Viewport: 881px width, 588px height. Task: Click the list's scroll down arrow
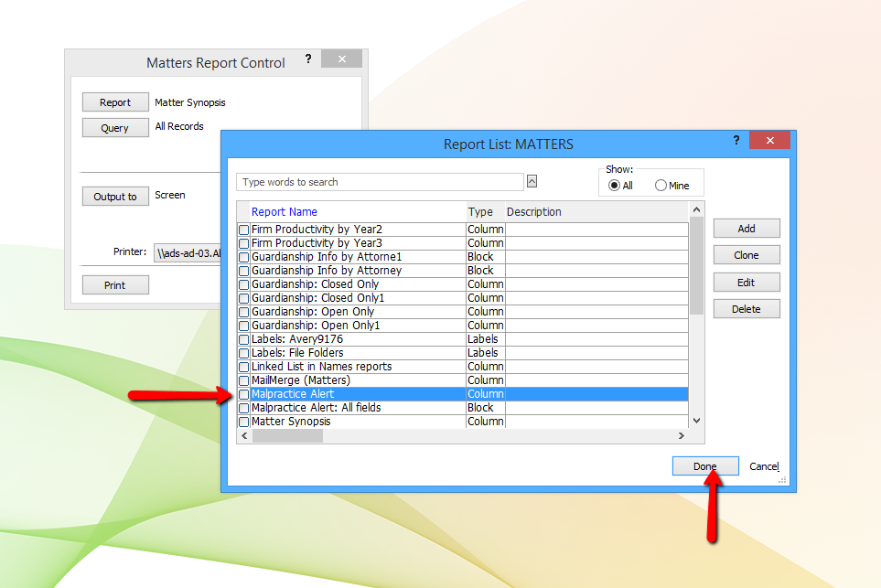tap(697, 421)
